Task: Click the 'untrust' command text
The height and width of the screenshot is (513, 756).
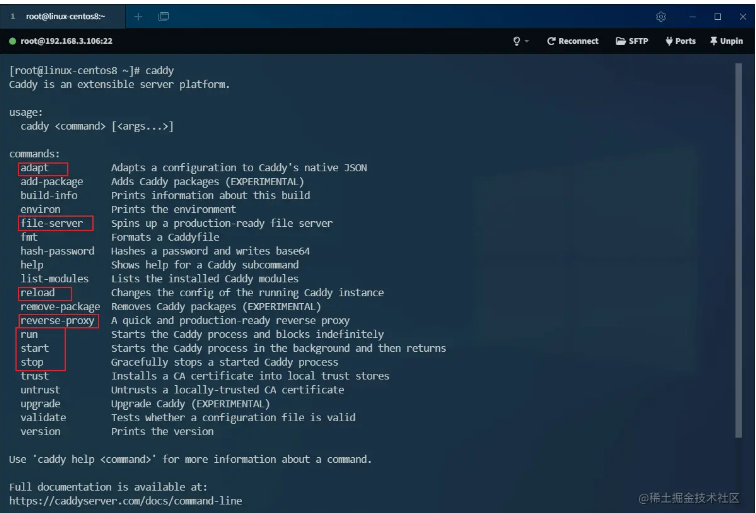Action: pyautogui.click(x=40, y=390)
